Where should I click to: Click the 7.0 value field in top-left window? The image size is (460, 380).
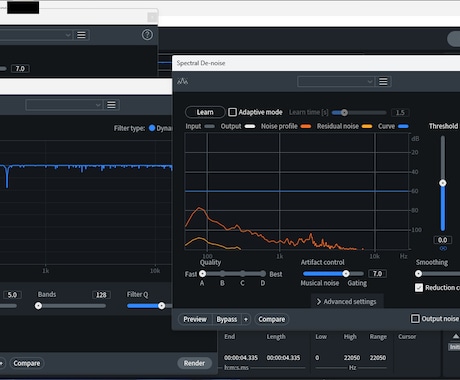coord(20,69)
